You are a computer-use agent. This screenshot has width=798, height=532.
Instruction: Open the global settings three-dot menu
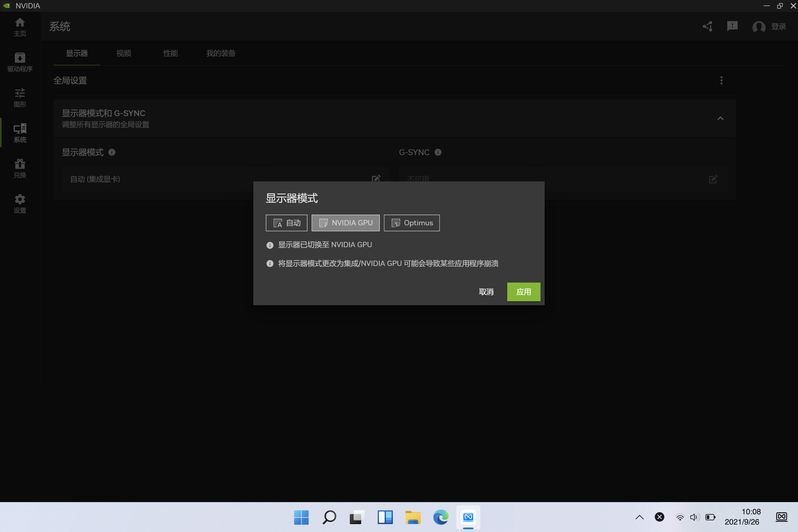(721, 80)
